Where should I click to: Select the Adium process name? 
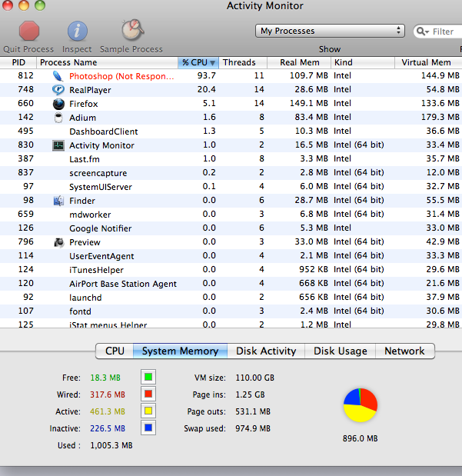(x=82, y=118)
